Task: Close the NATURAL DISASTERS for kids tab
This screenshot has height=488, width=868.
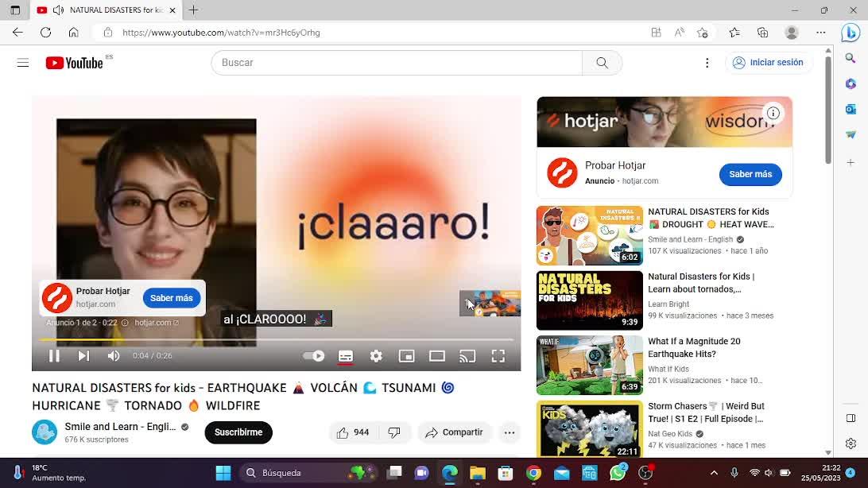Action: 172,10
